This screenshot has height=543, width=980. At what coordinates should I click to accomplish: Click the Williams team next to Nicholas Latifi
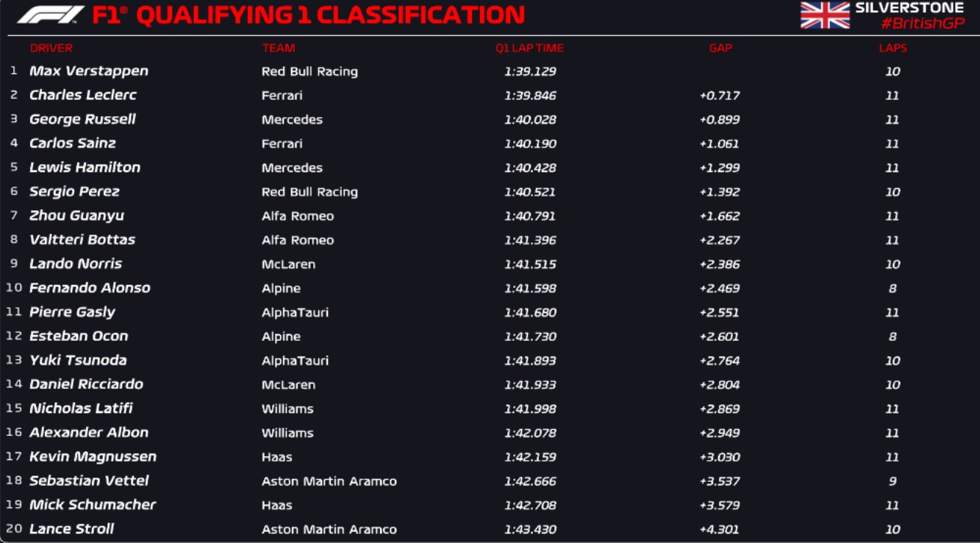tap(287, 409)
